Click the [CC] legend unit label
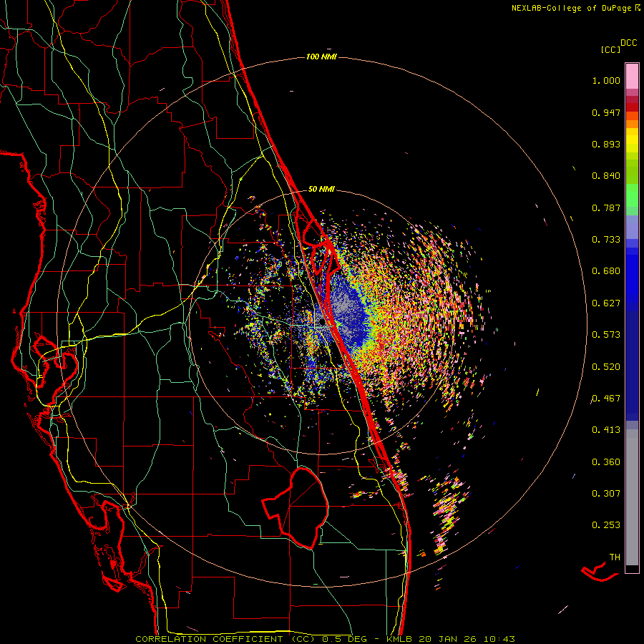The width and height of the screenshot is (644, 644). (611, 49)
